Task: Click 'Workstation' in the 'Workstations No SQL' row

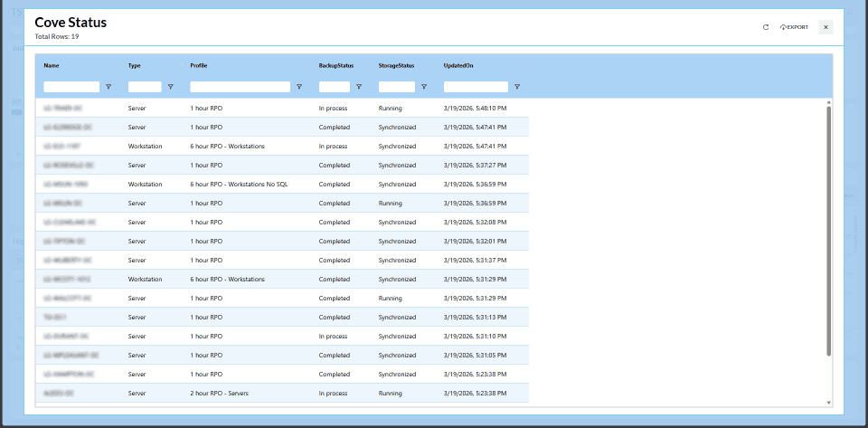Action: 145,185
